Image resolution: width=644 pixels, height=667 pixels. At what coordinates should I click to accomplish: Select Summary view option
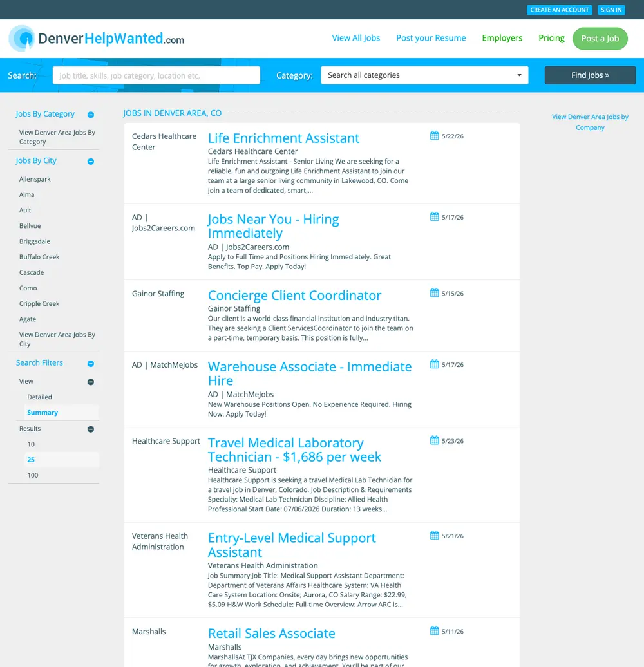[x=43, y=413]
